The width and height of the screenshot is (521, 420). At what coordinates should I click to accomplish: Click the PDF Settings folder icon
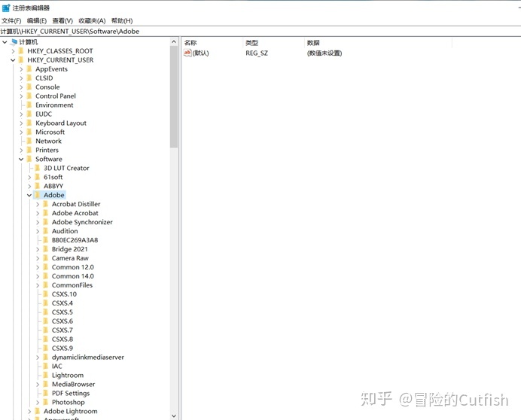(46, 393)
